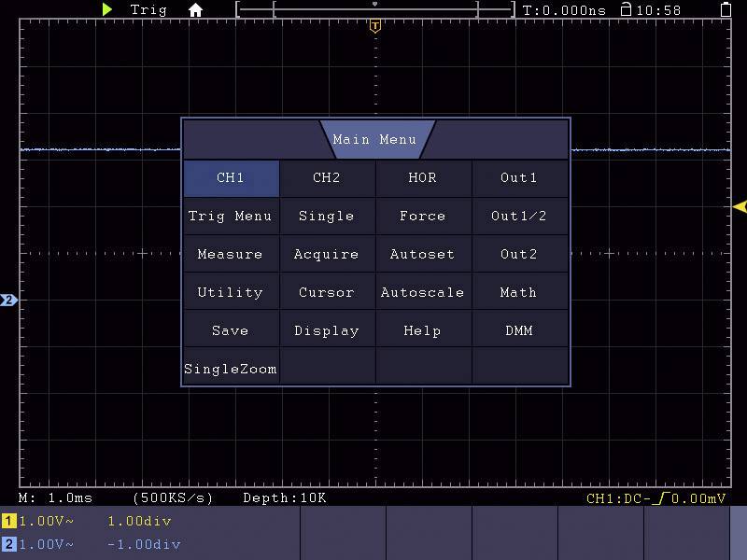Click the blue CH2 channel badge
The height and width of the screenshot is (560, 747).
7,541
